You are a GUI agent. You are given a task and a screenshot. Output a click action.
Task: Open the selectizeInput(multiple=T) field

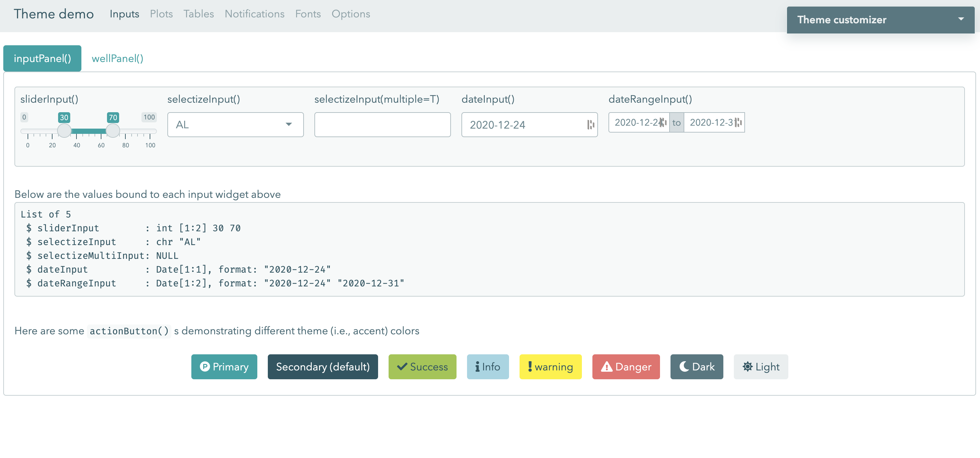pyautogui.click(x=382, y=124)
